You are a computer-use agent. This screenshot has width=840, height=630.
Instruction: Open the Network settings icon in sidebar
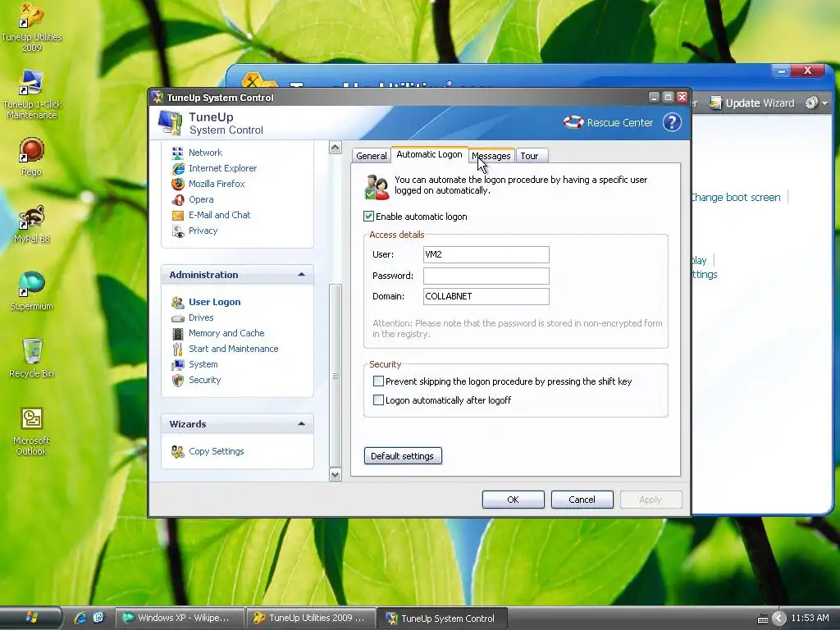pos(177,153)
